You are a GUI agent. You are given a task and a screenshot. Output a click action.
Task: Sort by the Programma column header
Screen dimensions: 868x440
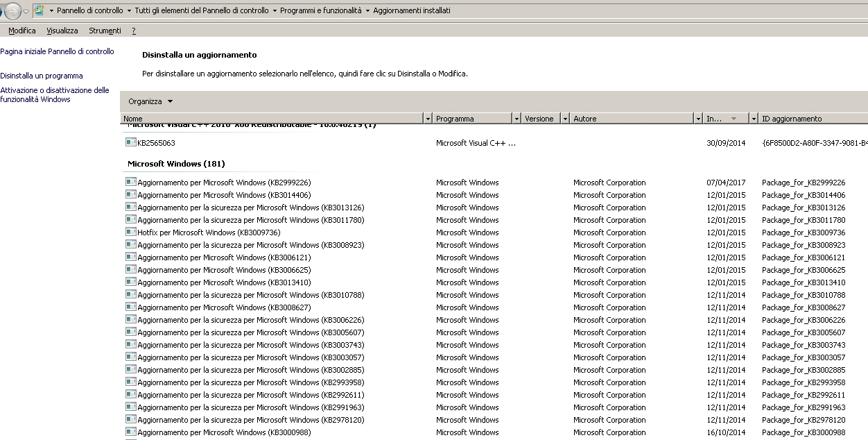point(472,119)
